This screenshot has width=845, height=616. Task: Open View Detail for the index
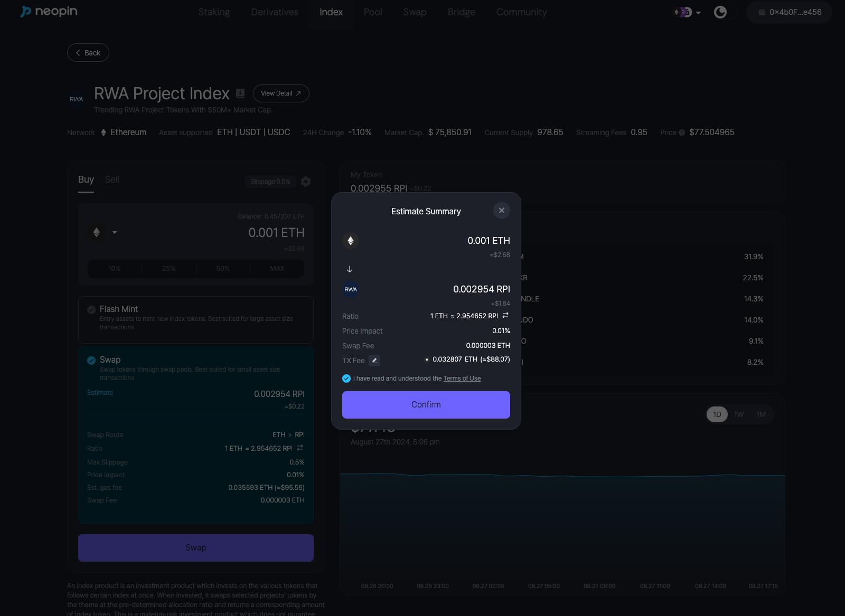[x=281, y=93]
